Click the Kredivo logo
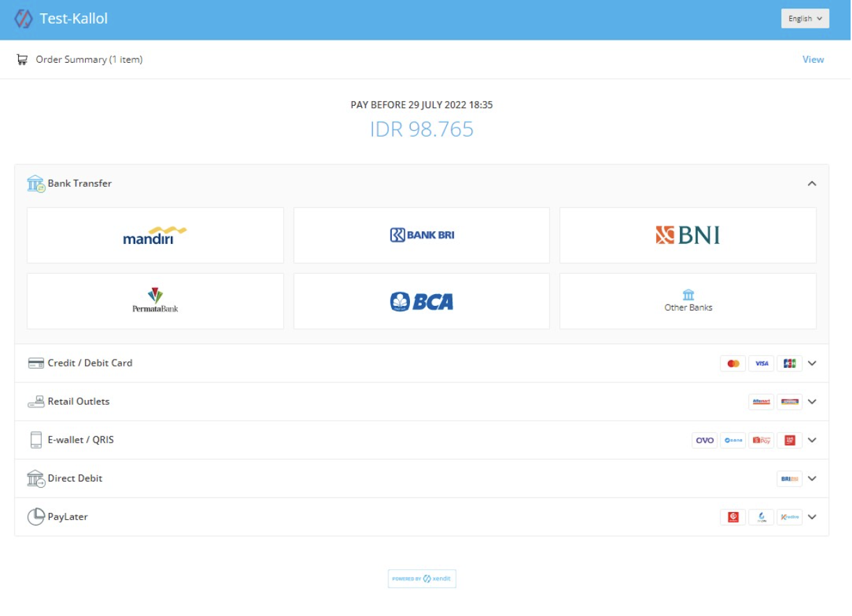The image size is (852, 616). pyautogui.click(x=789, y=517)
